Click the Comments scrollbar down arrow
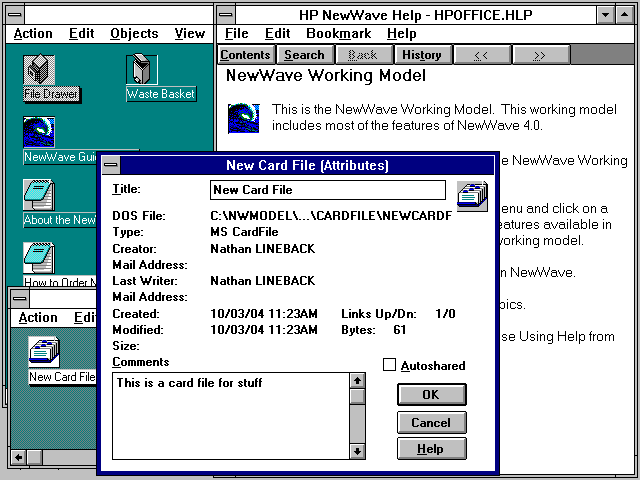The width and height of the screenshot is (640, 480). (x=357, y=451)
